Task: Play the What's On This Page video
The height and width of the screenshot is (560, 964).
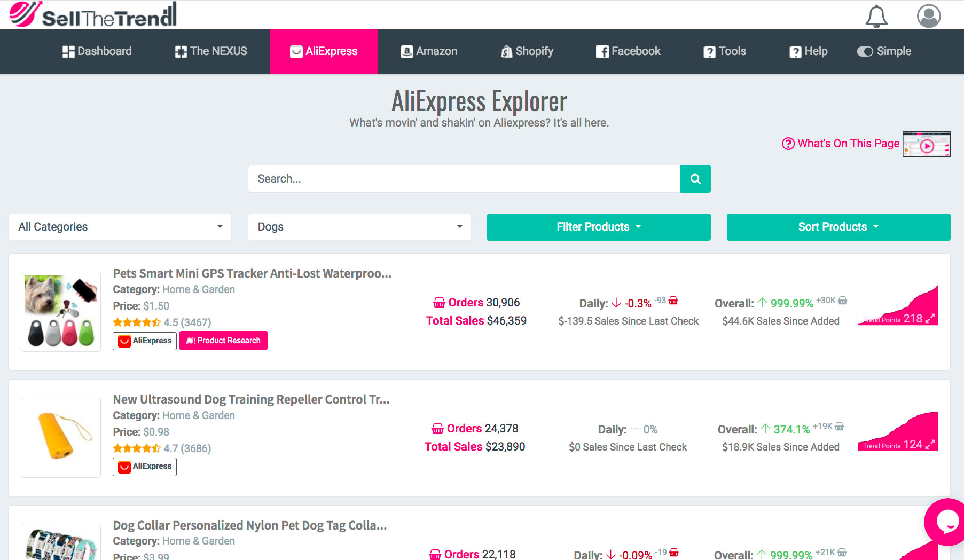Action: pos(927,145)
